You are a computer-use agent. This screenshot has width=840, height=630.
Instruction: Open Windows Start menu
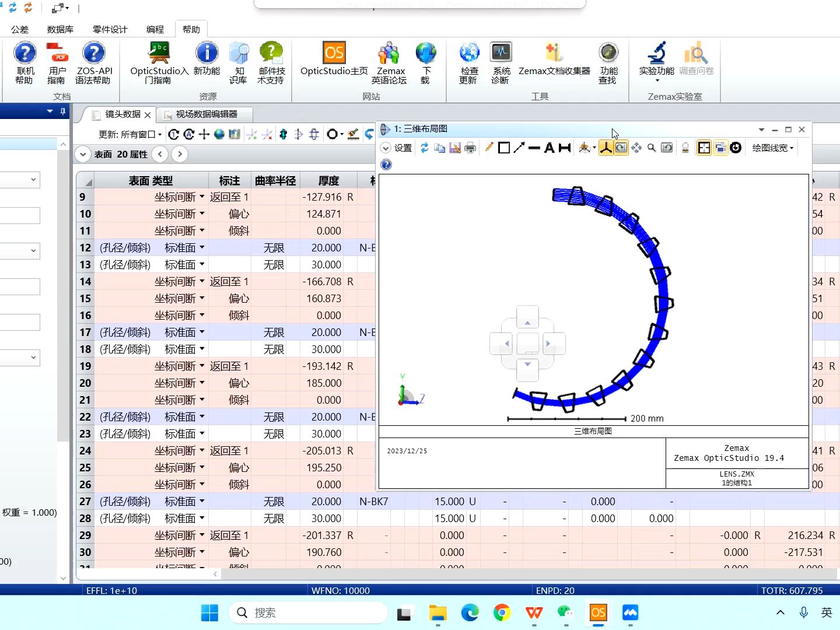coord(209,612)
